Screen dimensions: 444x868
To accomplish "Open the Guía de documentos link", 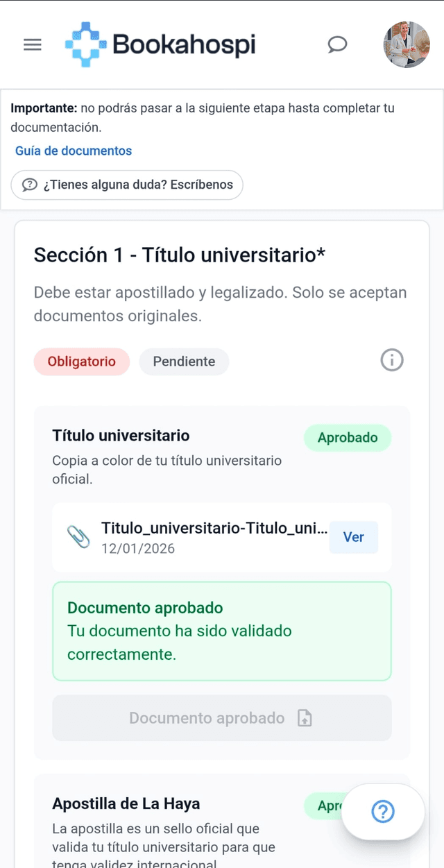I will [x=74, y=151].
